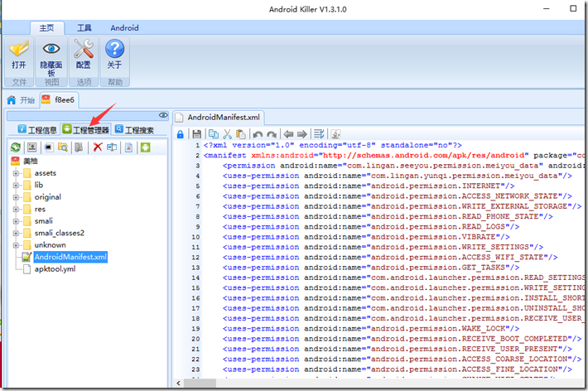Click the refresh project tree icon
Viewport: 588px width, 391px height.
(x=16, y=147)
